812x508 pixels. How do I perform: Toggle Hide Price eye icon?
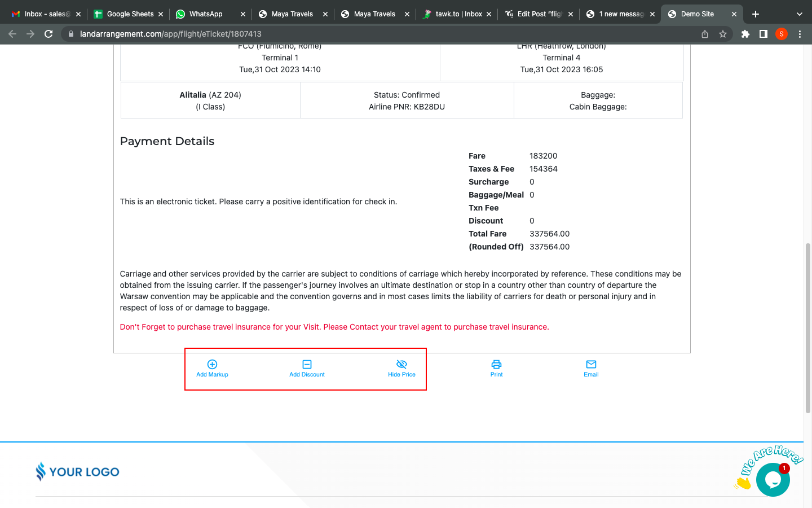coord(401,365)
